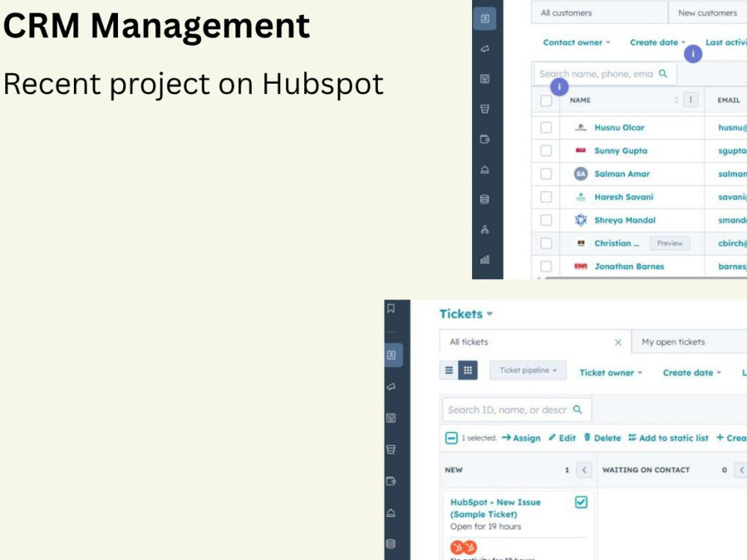
Task: Click Sales funnel icon in Tickets window sidebar
Action: [391, 449]
